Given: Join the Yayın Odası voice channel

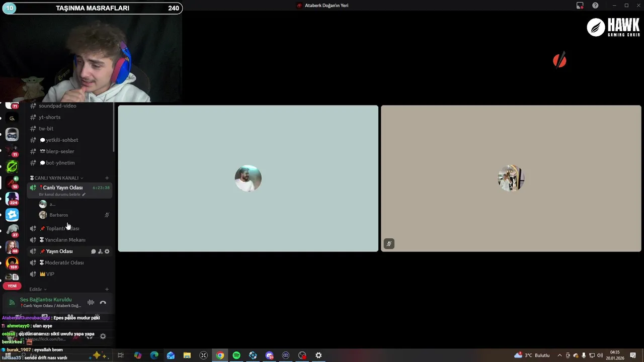Looking at the screenshot, I should pyautogui.click(x=59, y=251).
